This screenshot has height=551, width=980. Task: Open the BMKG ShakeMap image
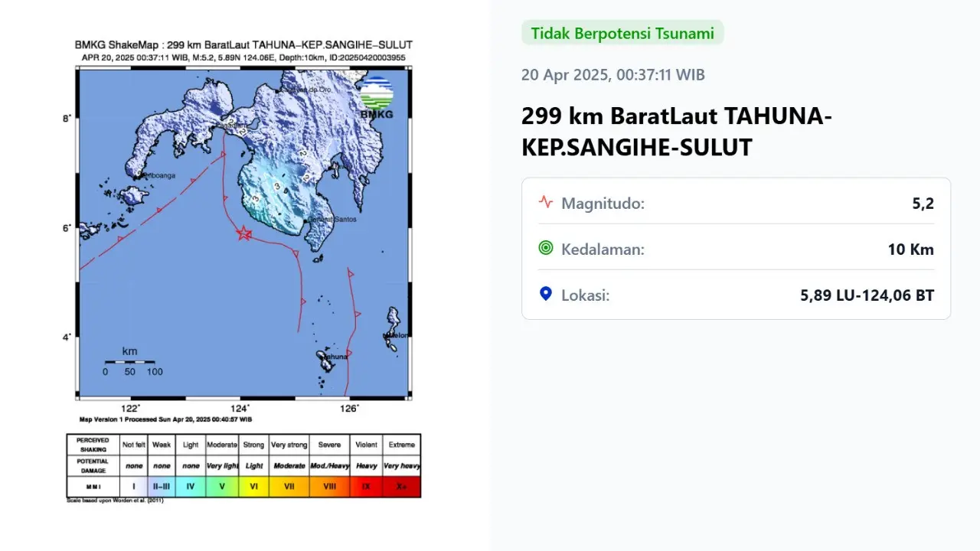pyautogui.click(x=244, y=272)
